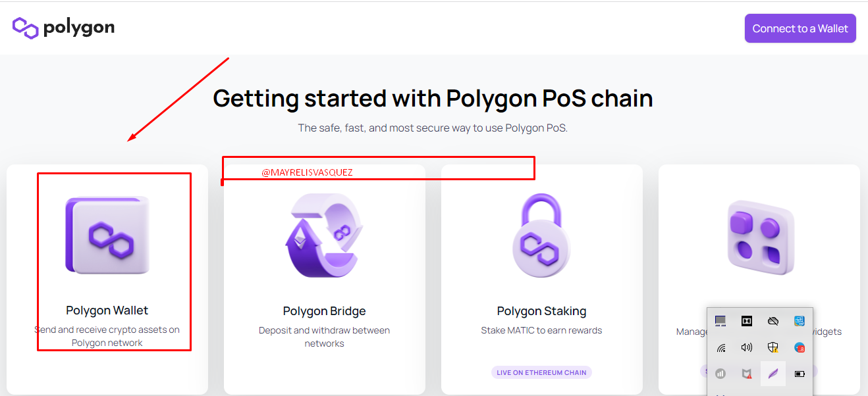Check the battery status tray icon
The image size is (868, 396).
click(x=800, y=374)
